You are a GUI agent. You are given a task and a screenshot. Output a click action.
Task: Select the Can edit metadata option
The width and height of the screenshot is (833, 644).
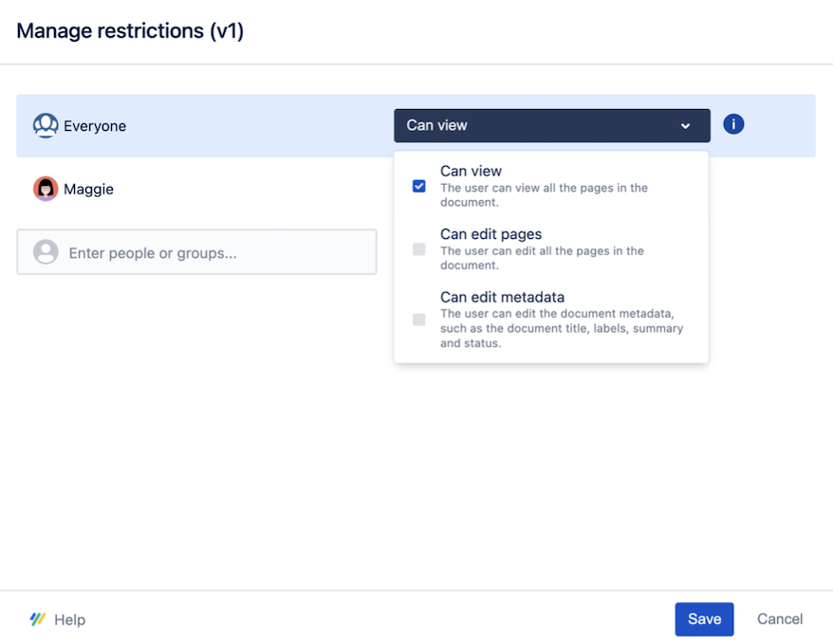[502, 297]
